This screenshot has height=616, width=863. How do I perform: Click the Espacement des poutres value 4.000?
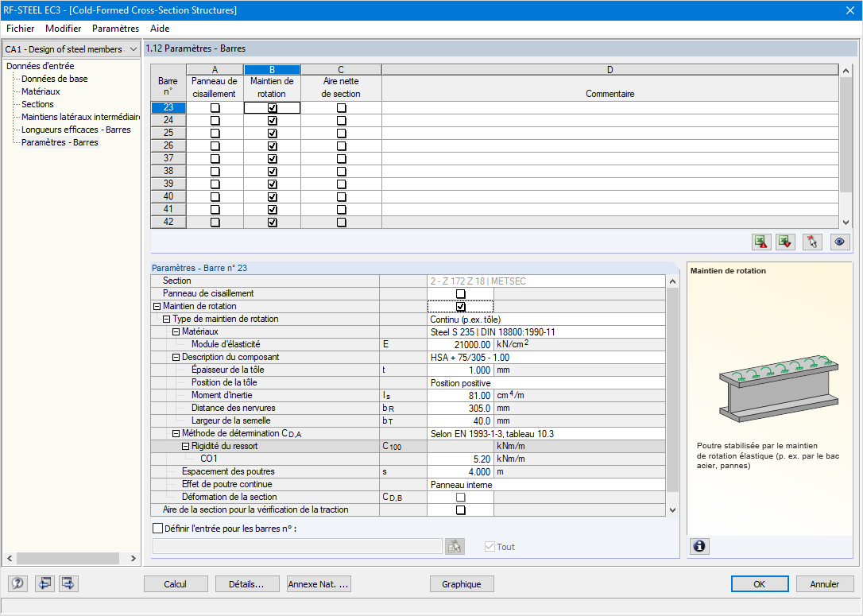pyautogui.click(x=460, y=472)
